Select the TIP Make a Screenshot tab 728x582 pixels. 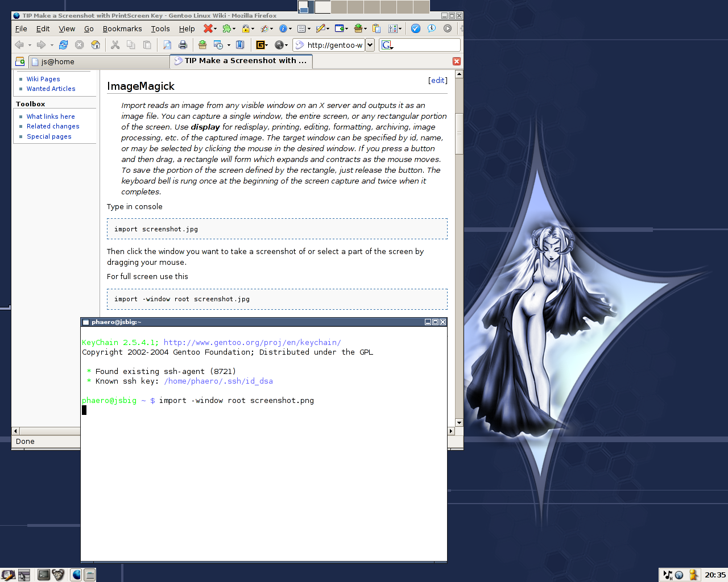point(241,61)
